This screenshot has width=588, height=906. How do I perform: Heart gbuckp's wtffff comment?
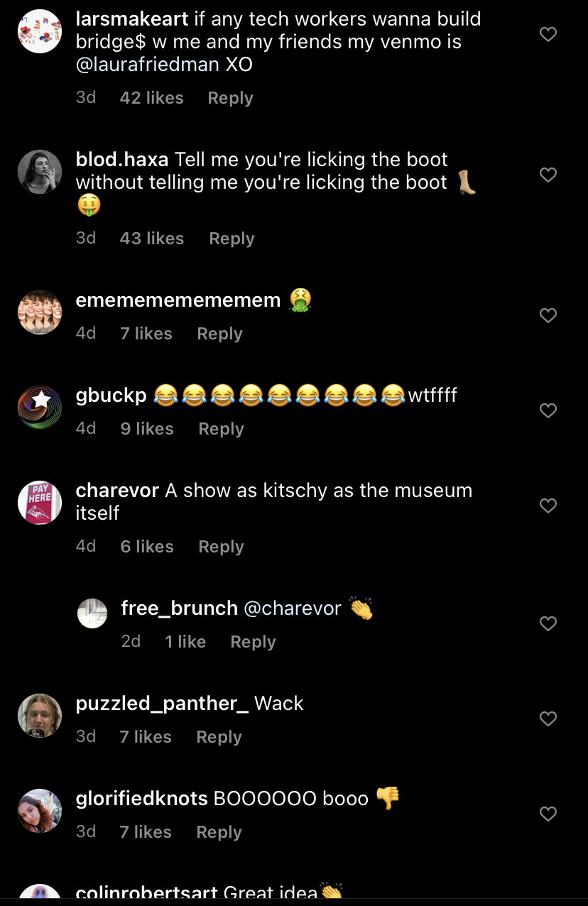[x=548, y=410]
